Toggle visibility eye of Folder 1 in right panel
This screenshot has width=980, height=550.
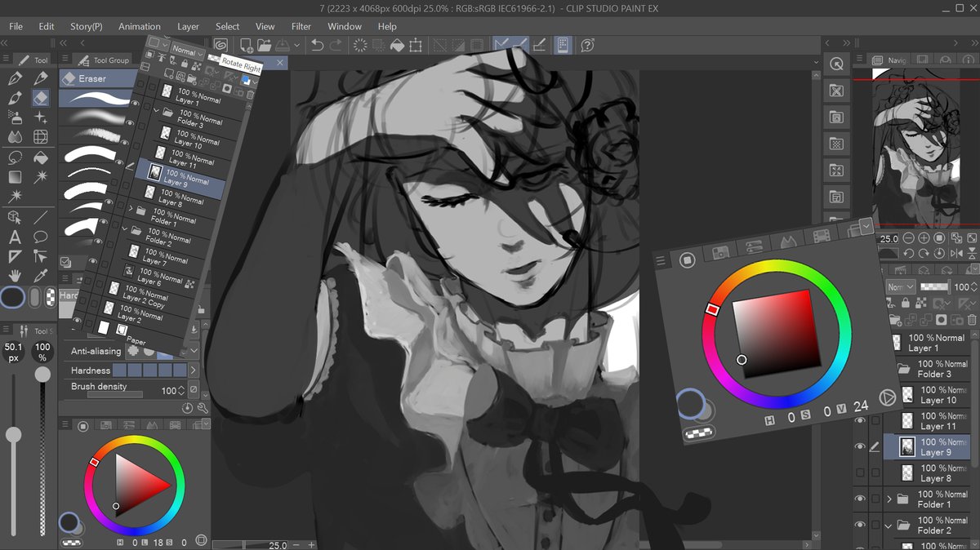(x=860, y=499)
